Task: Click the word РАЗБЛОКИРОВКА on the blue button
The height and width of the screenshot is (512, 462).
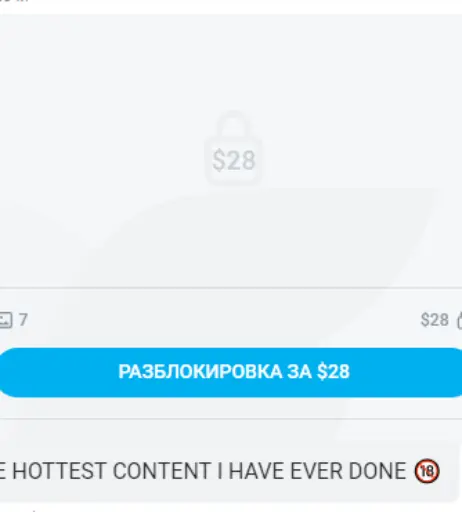Action: pyautogui.click(x=200, y=372)
